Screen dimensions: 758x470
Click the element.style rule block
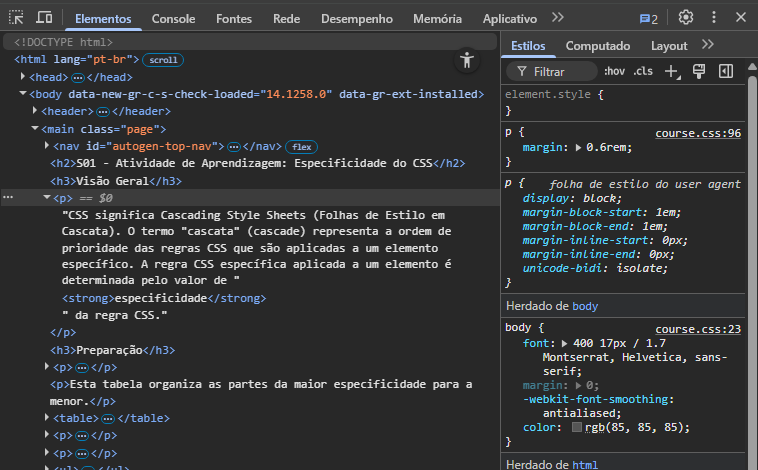coord(624,103)
